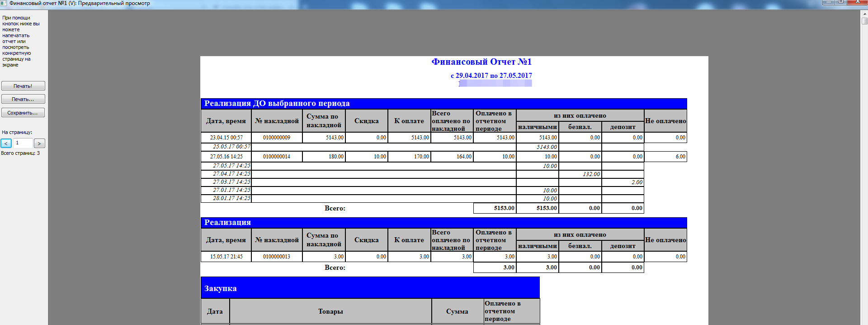Viewport: 868px width, 325px height.
Task: Click 'Всего страниц: 3' label
Action: (20, 153)
